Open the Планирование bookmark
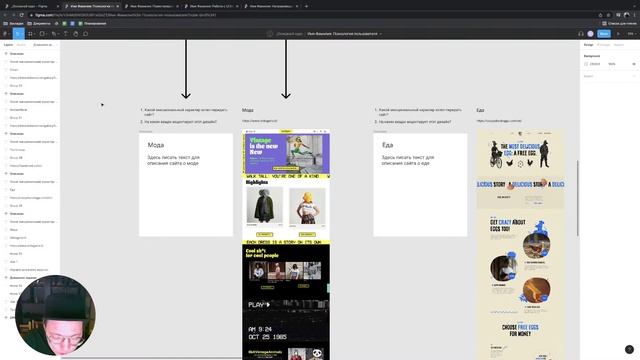The height and width of the screenshot is (360, 640). (x=93, y=24)
